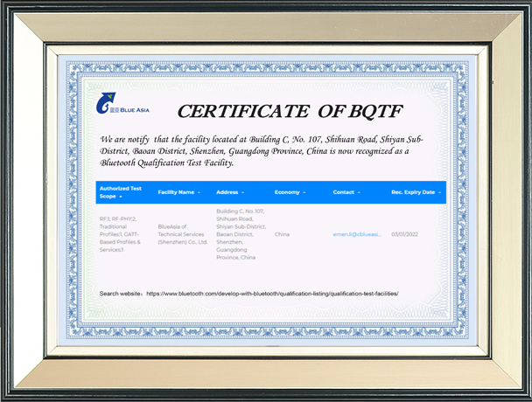Toggle the Address column sort arrow
Viewport: 532px width, 402px height.
tap(242, 192)
